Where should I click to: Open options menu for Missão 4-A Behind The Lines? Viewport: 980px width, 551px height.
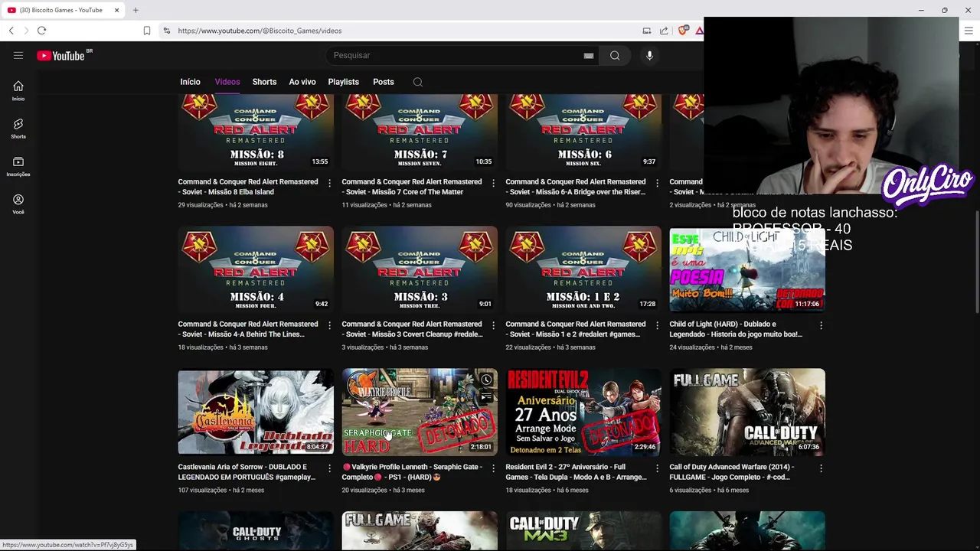coord(330,325)
